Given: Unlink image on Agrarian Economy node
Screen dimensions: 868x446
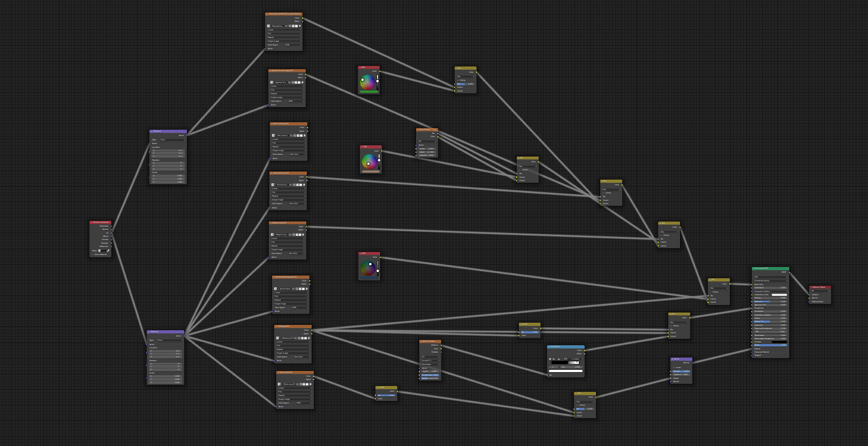Looking at the screenshot, I should click(x=303, y=83).
